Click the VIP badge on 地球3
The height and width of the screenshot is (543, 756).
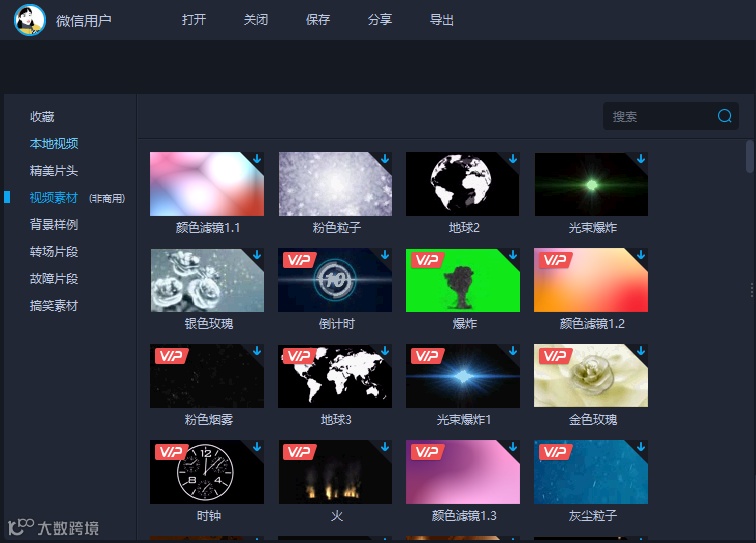point(299,356)
